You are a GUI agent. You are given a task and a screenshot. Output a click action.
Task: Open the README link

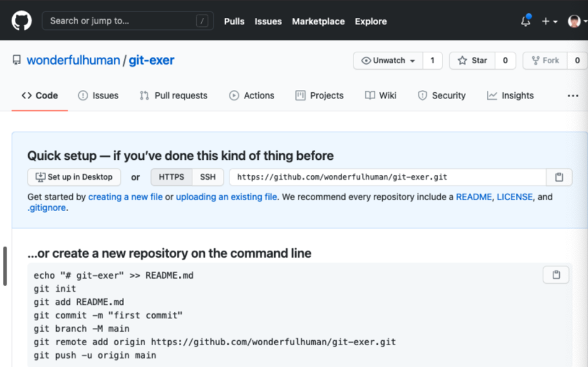coord(474,197)
